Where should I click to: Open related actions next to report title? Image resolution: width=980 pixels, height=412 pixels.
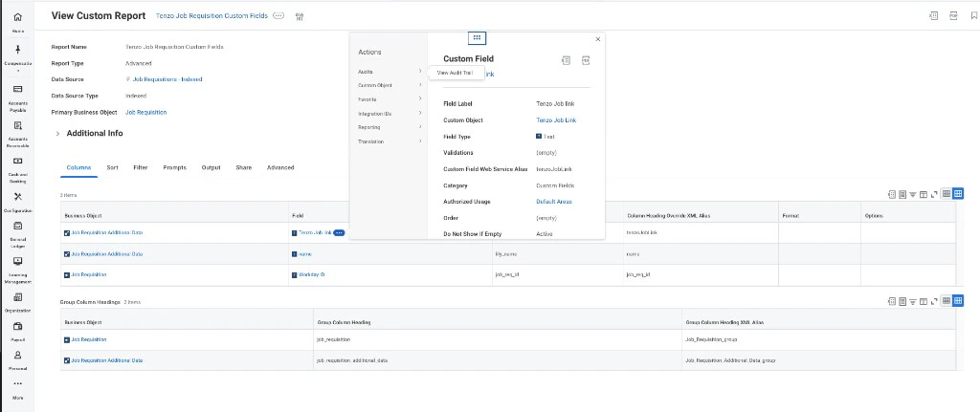click(278, 15)
